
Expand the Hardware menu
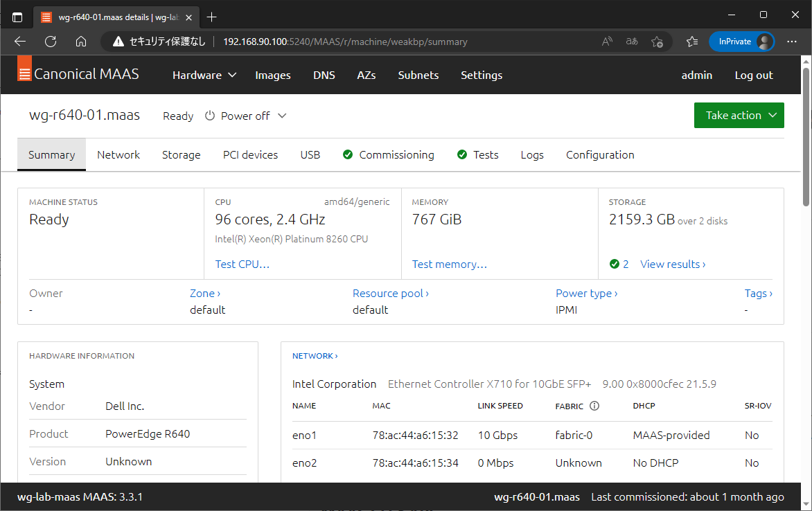click(204, 75)
